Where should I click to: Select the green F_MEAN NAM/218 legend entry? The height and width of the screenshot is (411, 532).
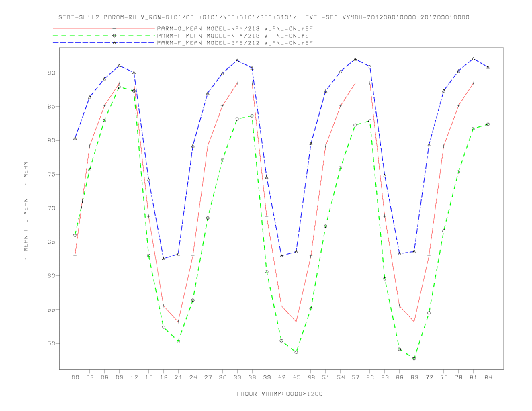click(x=183, y=36)
